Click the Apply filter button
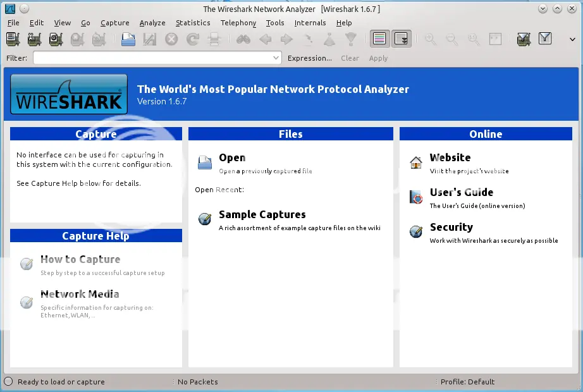This screenshot has width=583, height=392. (x=378, y=58)
